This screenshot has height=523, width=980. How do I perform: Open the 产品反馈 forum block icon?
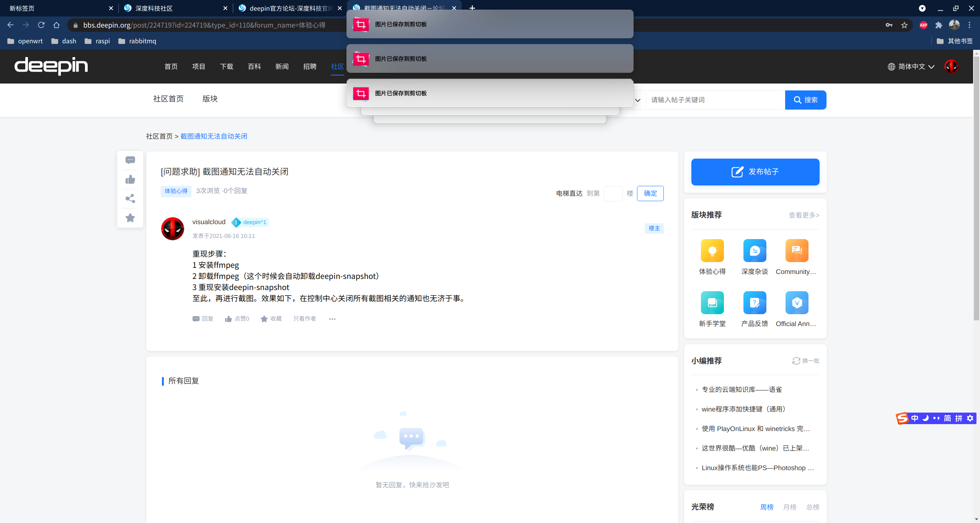point(754,303)
